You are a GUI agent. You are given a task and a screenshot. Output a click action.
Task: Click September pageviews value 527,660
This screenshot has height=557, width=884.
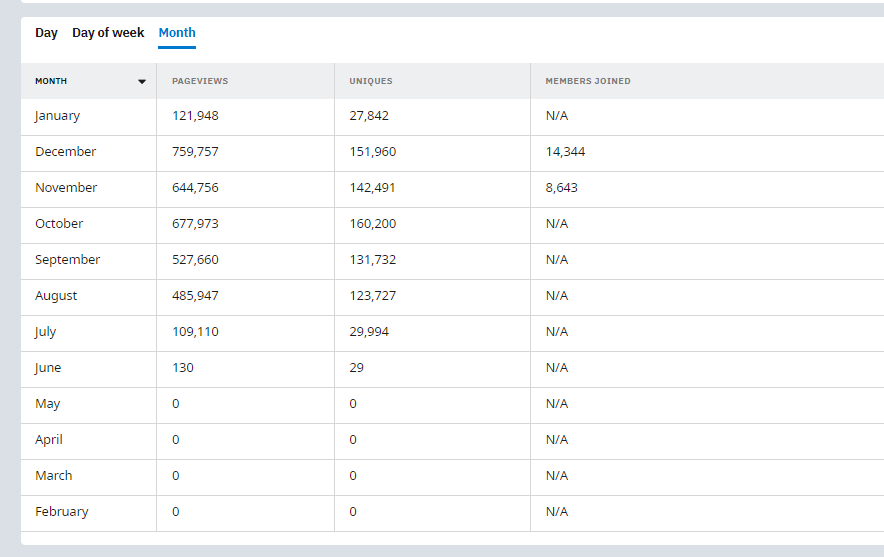click(x=195, y=260)
